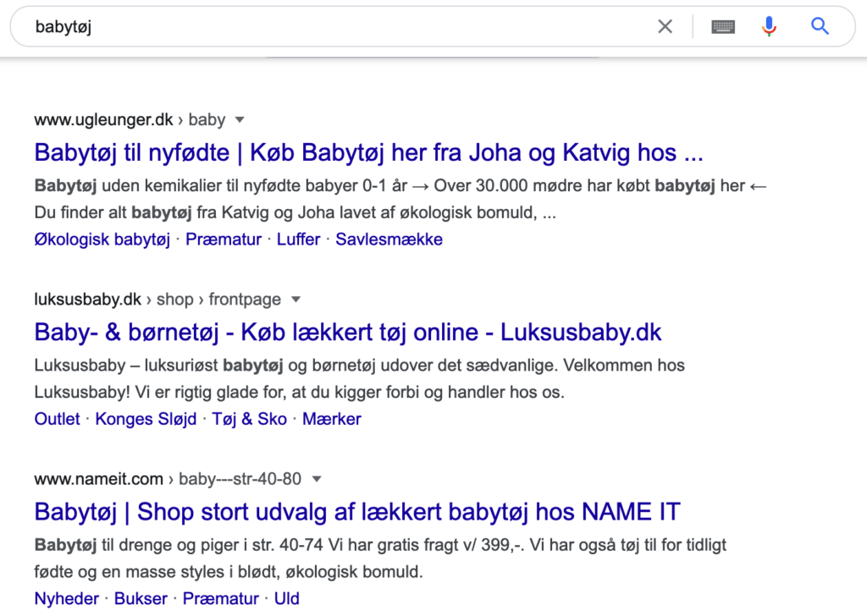Open the 'Uld' sitelink
867x616 pixels.
point(286,598)
